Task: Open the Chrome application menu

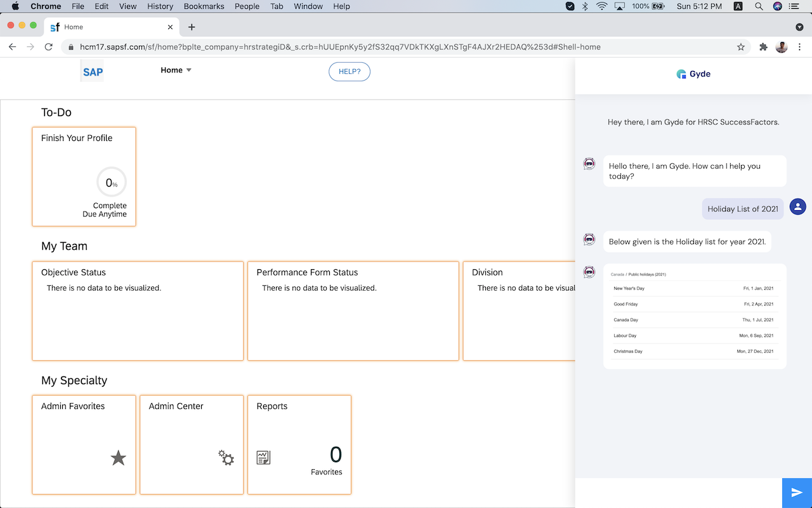Action: [x=46, y=6]
